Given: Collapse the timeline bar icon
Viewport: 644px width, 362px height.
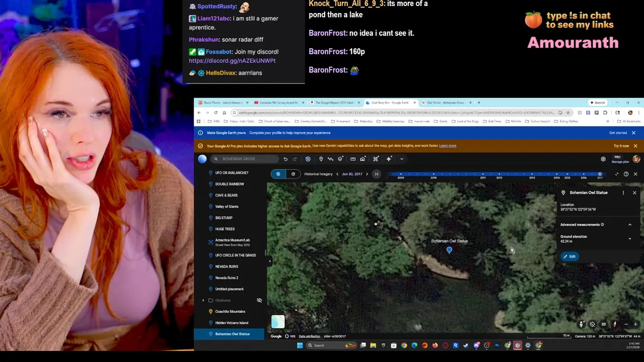Looking at the screenshot, I should 617,174.
